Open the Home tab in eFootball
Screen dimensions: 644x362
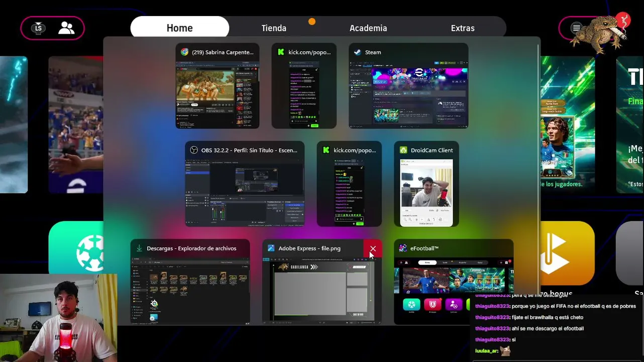179,28
